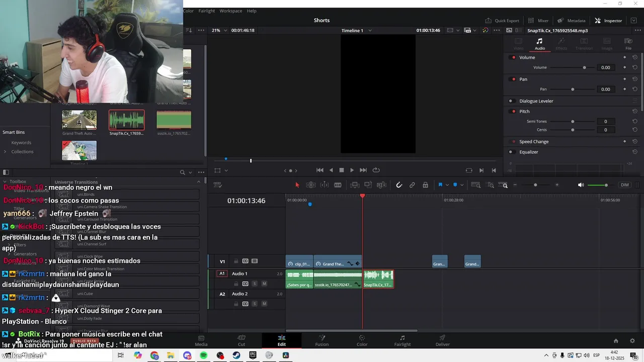This screenshot has width=644, height=362.
Task: Toggle Position Lock padlock in toolbar
Action: pyautogui.click(x=425, y=185)
